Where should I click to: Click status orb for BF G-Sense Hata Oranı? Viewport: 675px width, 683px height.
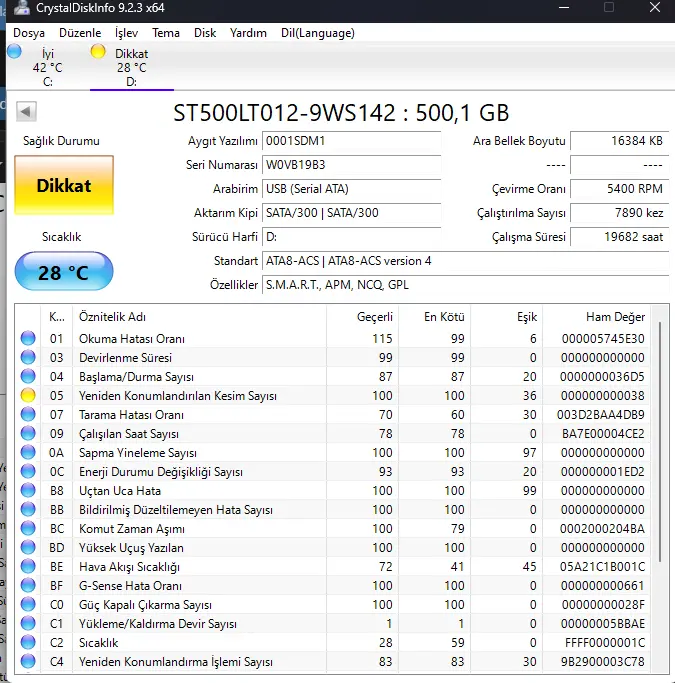point(28,585)
